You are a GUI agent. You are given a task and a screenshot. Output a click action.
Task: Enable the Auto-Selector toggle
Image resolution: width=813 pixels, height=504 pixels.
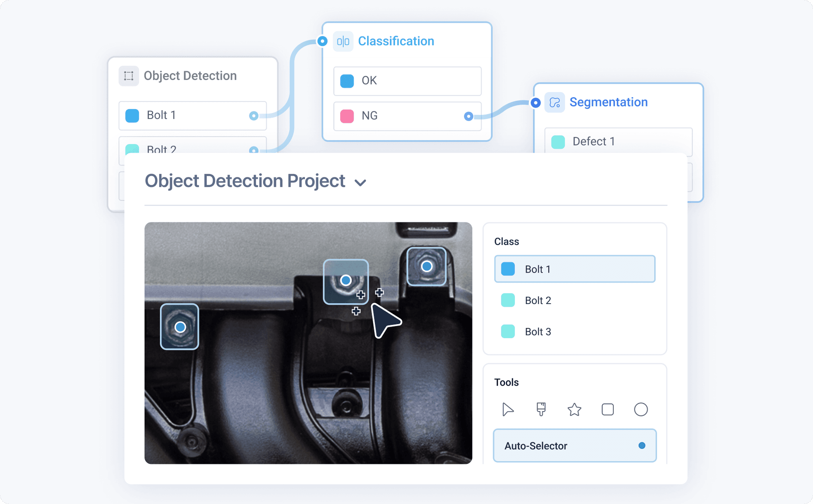(642, 446)
